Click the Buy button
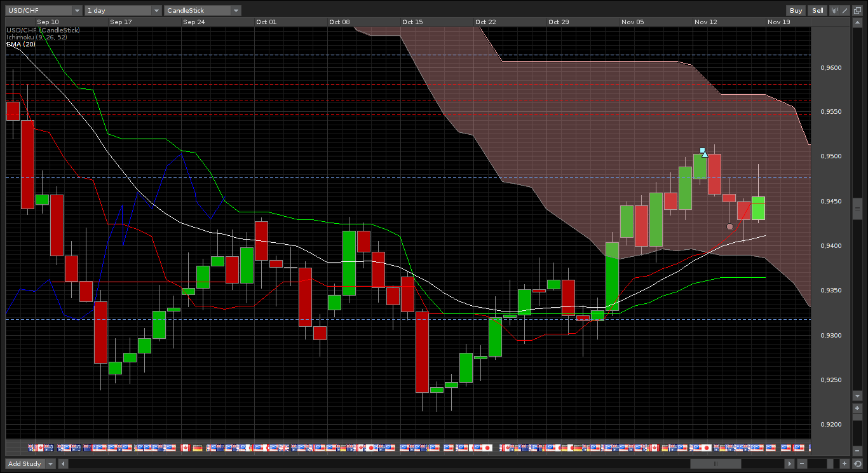 coord(796,10)
